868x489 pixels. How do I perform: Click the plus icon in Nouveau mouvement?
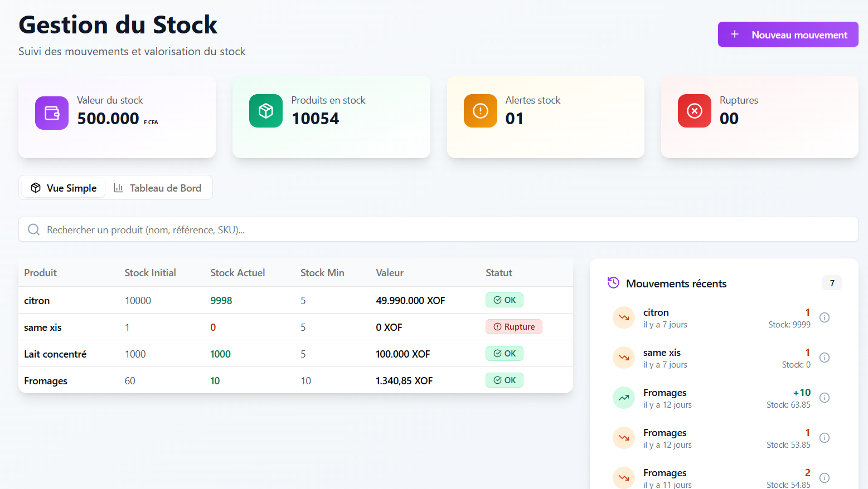736,34
